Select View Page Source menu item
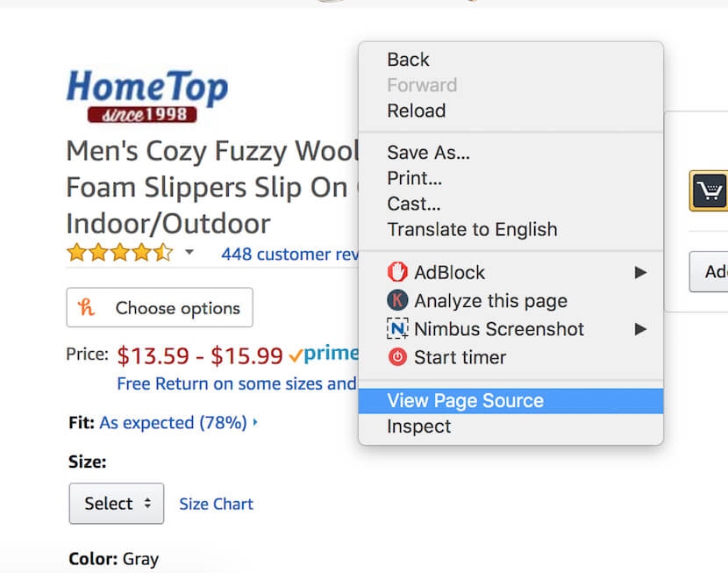The width and height of the screenshot is (728, 573). tap(466, 401)
